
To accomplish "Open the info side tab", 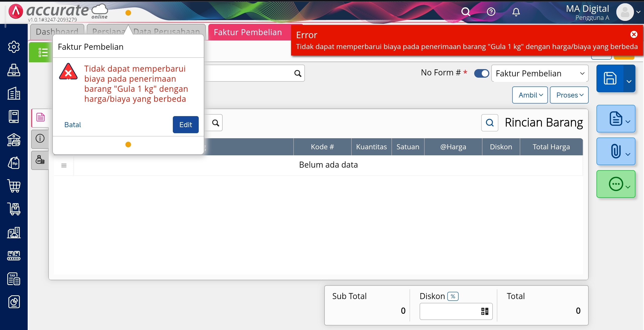I will coord(40,138).
